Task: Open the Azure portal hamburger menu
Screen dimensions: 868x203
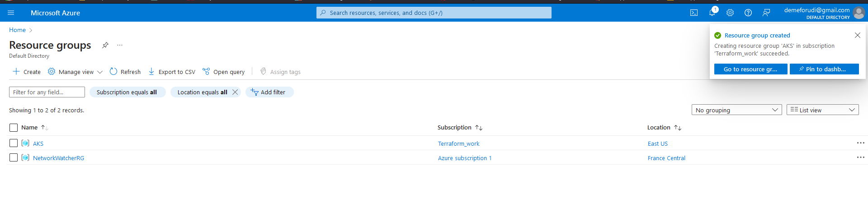Action: click(11, 13)
